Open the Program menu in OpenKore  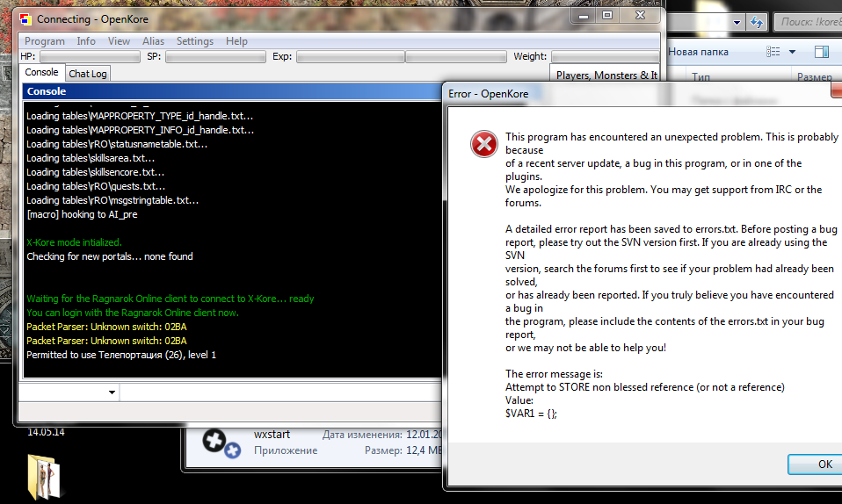(45, 41)
